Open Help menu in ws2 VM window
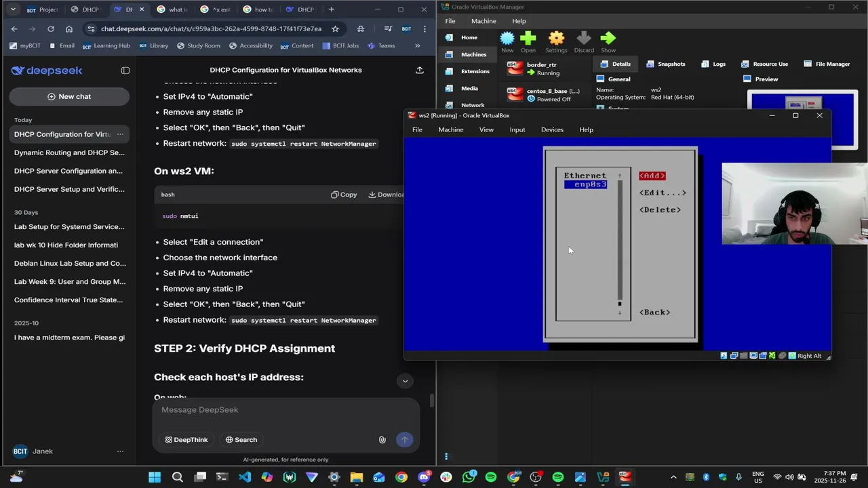 click(587, 129)
